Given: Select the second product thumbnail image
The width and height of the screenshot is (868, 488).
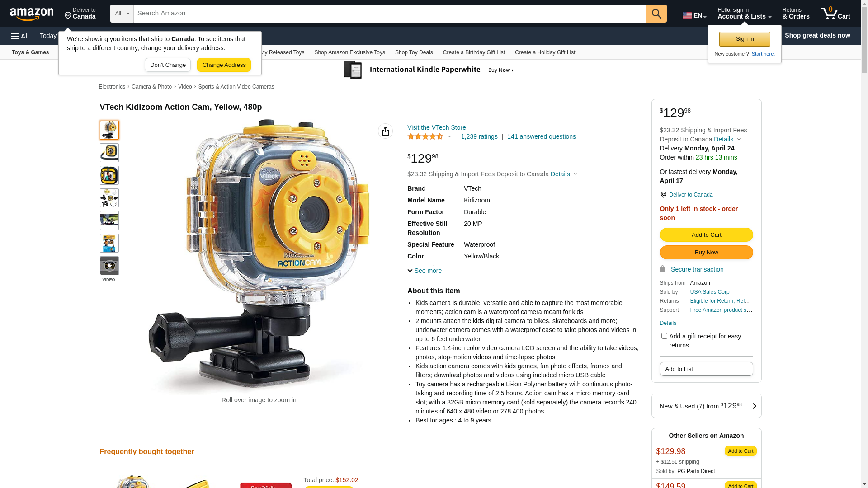Looking at the screenshot, I should [x=109, y=153].
